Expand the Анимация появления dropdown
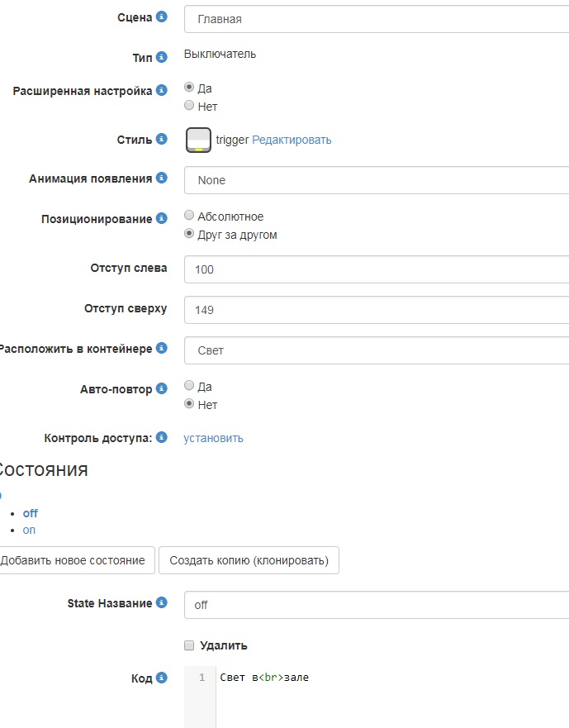 pyautogui.click(x=376, y=180)
